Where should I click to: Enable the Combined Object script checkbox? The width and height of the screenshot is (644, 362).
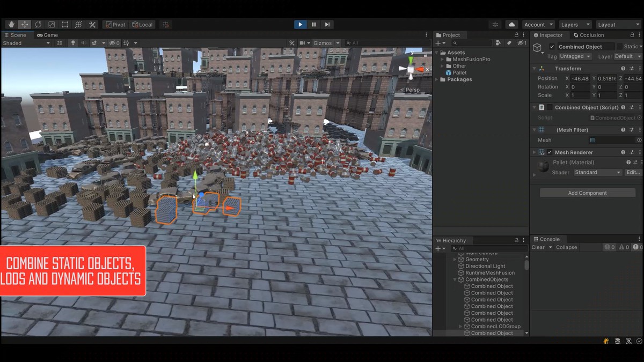pyautogui.click(x=550, y=107)
